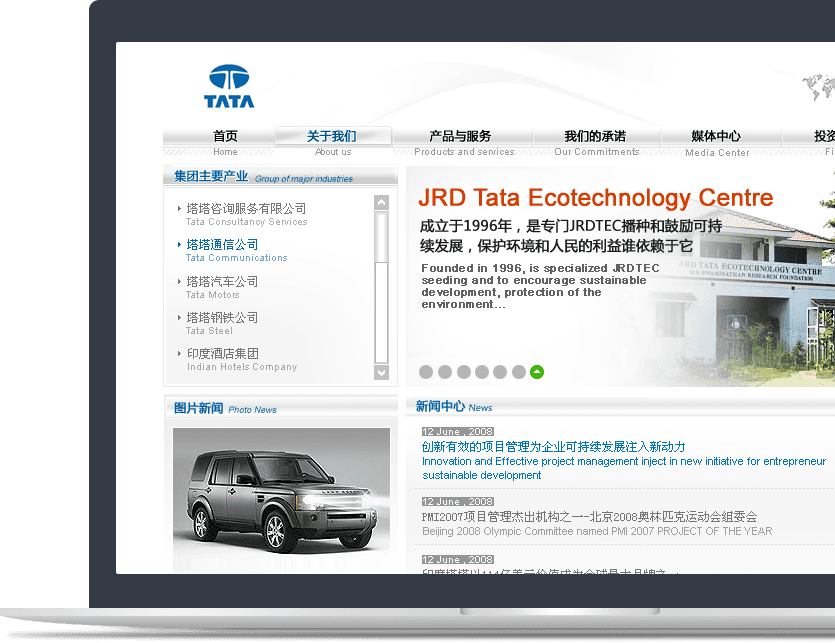Screen dimensions: 835x643
Task: Click the industry list scroll-up arrow
Action: (381, 203)
